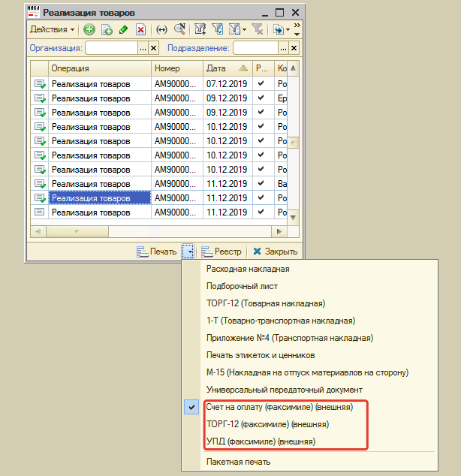Click the filter-by-value funnel icon
461x476 pixels.
[200, 29]
